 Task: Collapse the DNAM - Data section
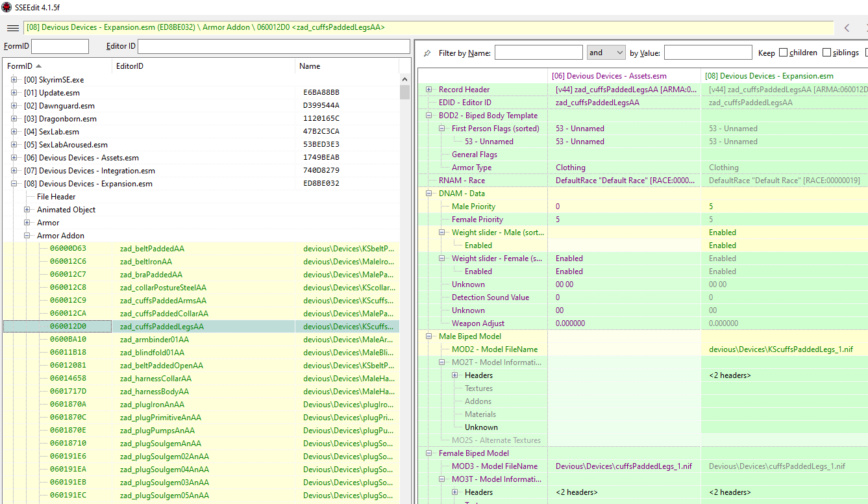(x=429, y=194)
